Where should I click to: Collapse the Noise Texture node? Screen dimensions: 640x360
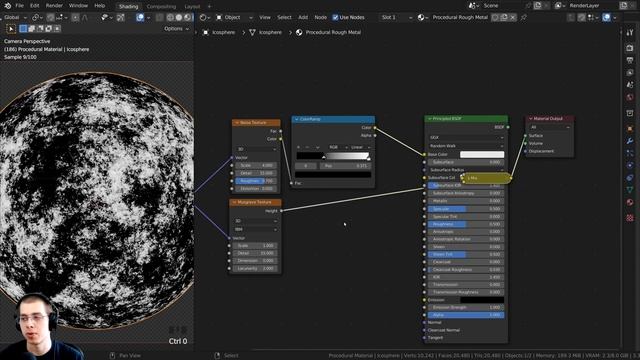(x=236, y=122)
